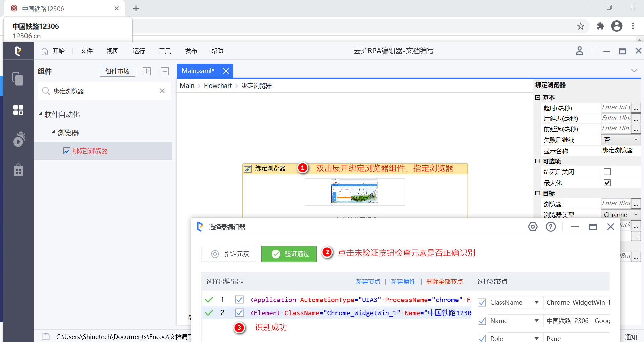This screenshot has height=342, width=644.
Task: Toggle the ClassName attribute checkbox
Action: tap(482, 302)
